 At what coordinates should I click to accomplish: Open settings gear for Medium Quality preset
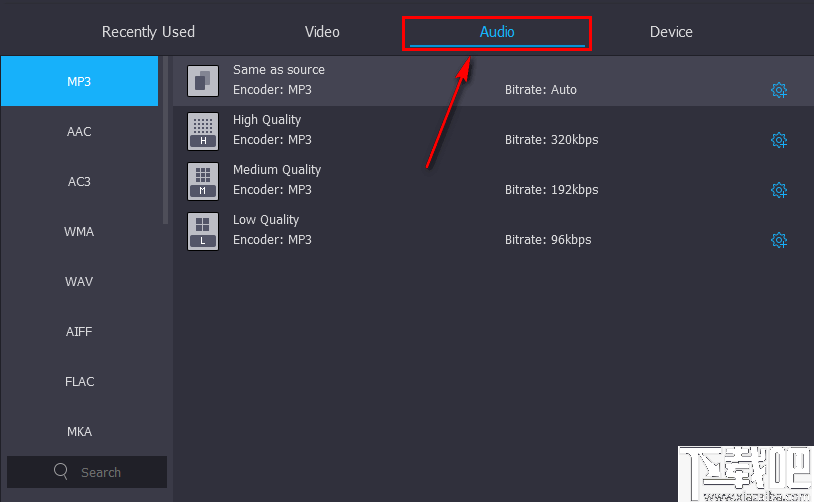click(x=779, y=190)
